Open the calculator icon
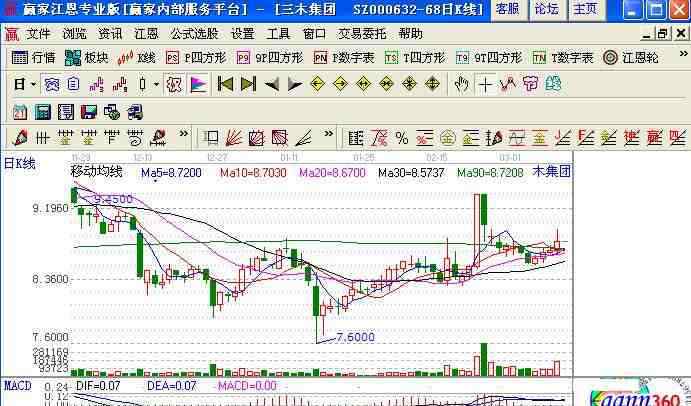This screenshot has width=691, height=406. [x=43, y=112]
